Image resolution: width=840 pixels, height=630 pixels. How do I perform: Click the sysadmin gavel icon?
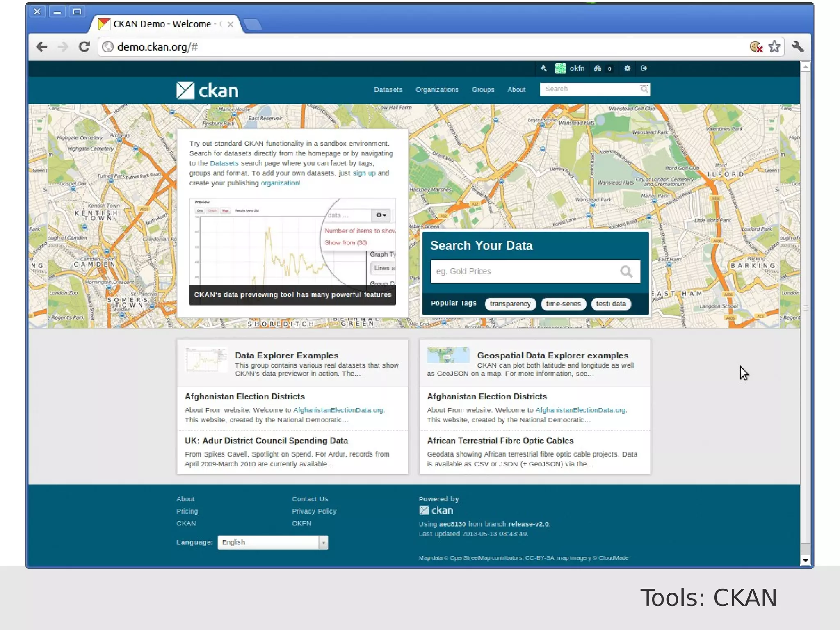543,68
